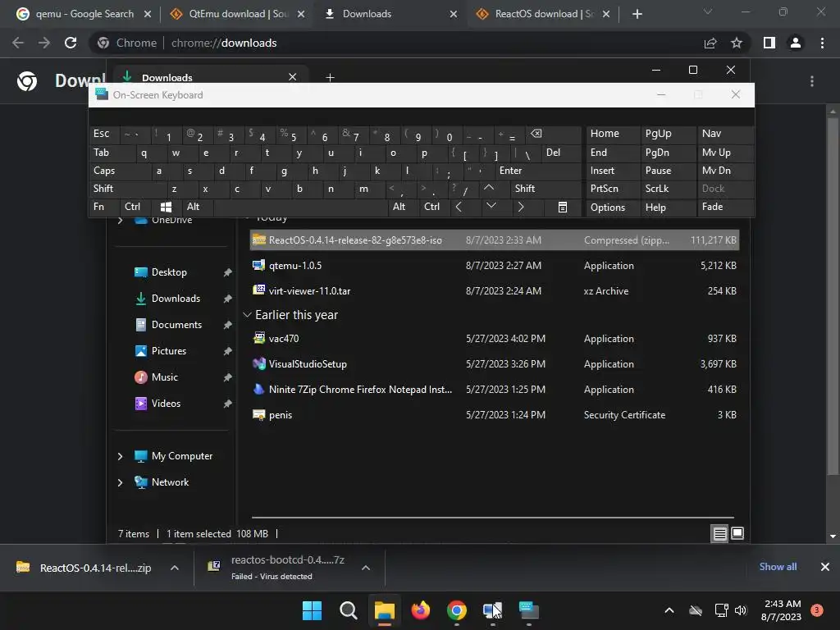
Task: Toggle Fn key on On-Screen Keyboard
Action: [104, 207]
